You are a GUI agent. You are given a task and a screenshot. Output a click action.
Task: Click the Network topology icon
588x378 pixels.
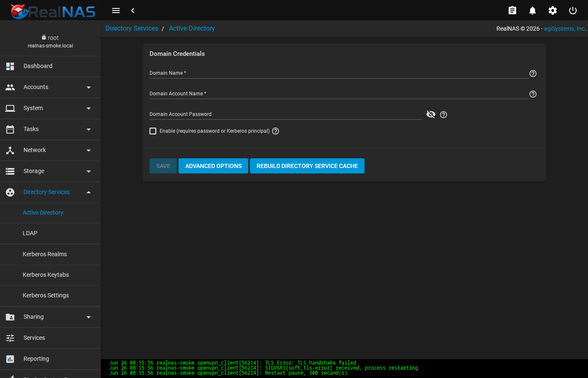pyautogui.click(x=10, y=150)
